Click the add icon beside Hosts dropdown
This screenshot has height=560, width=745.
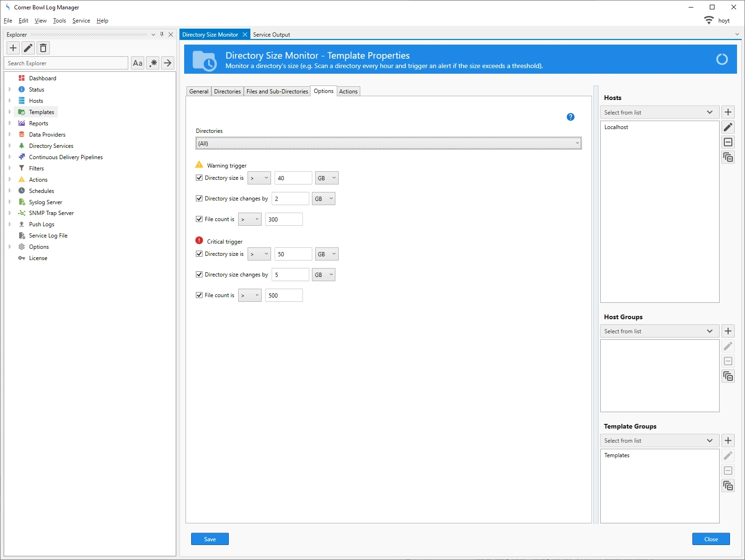pos(728,112)
